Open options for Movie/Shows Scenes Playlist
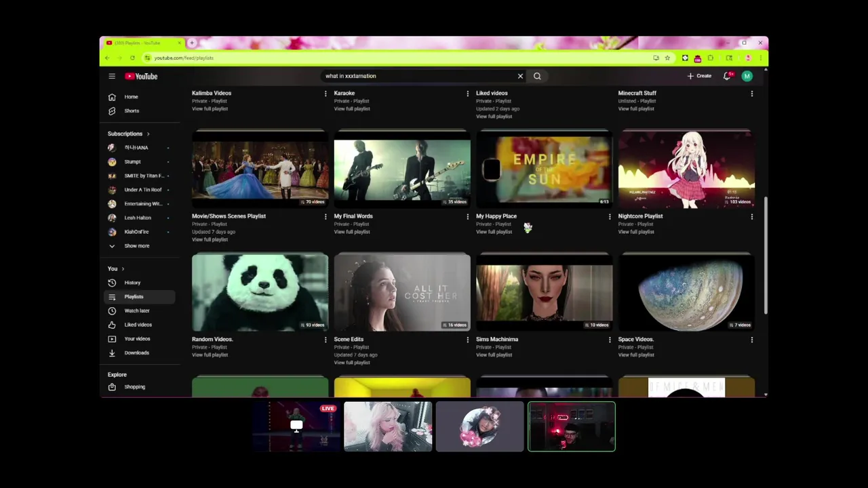868x488 pixels. click(x=325, y=217)
